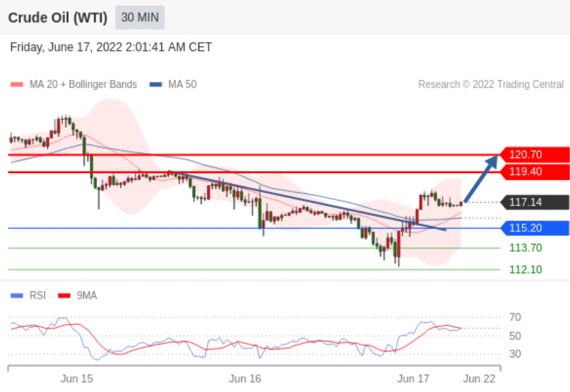Click the RSI 50 axis value
570x392 pixels.
point(515,336)
